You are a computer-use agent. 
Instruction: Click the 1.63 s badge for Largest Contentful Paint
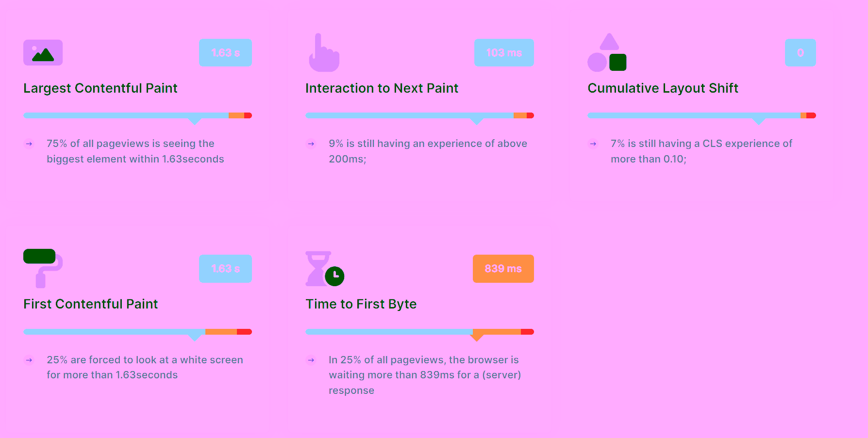[225, 53]
